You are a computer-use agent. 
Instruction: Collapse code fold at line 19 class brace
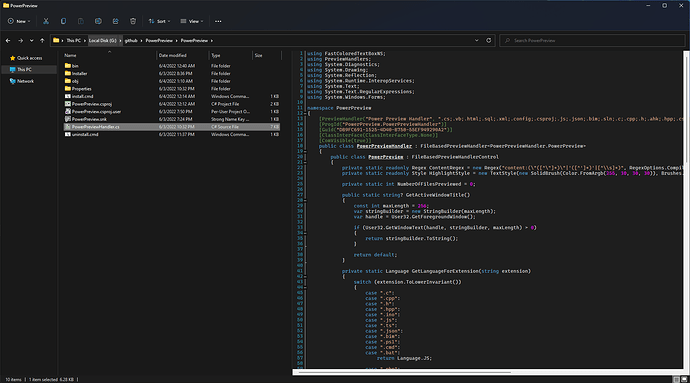(x=305, y=151)
